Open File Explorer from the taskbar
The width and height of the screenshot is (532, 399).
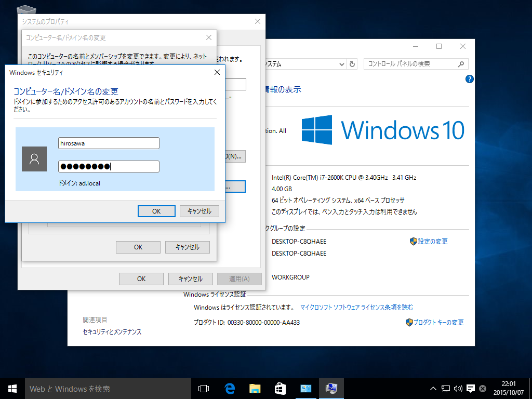pyautogui.click(x=255, y=389)
